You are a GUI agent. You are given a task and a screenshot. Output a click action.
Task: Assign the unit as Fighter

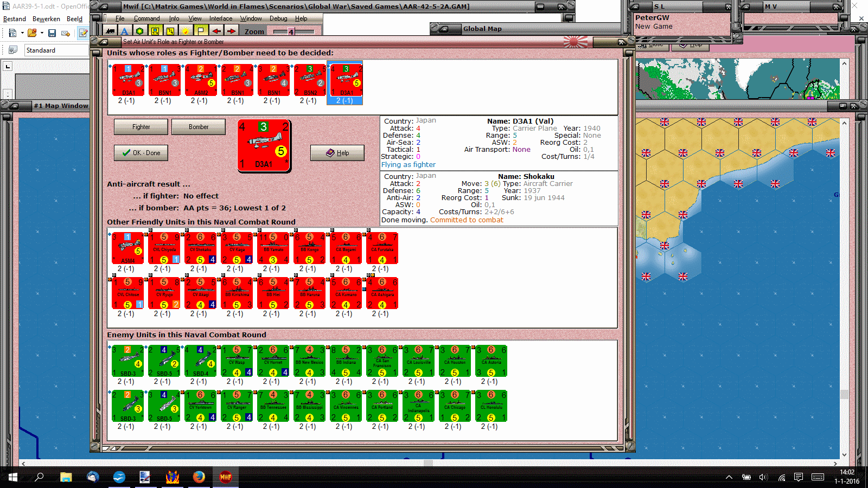click(141, 127)
